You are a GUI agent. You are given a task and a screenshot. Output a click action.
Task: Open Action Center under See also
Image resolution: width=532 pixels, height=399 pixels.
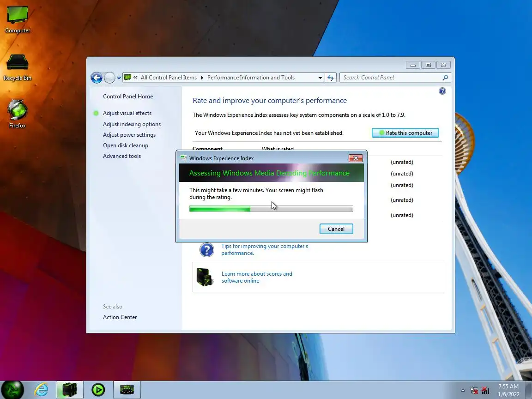click(x=120, y=317)
